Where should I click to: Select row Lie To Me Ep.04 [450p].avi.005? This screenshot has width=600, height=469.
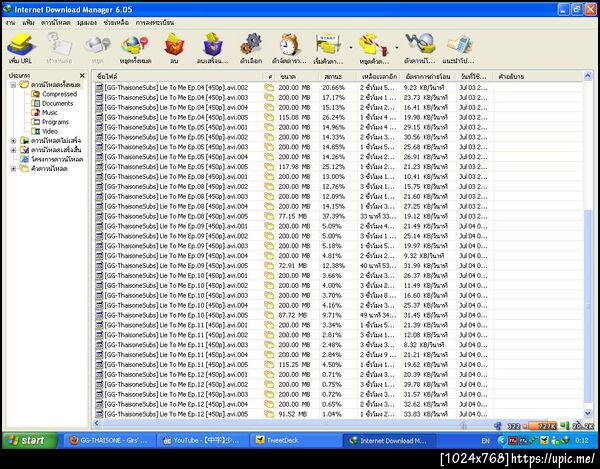click(338, 117)
